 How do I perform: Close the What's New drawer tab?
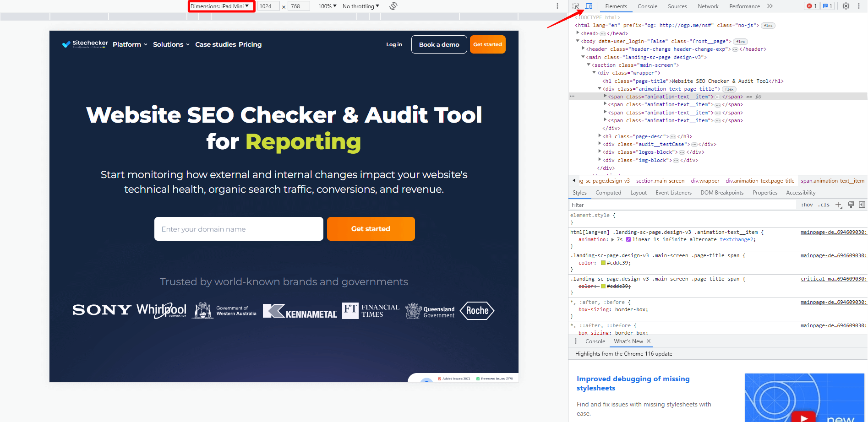coord(649,341)
